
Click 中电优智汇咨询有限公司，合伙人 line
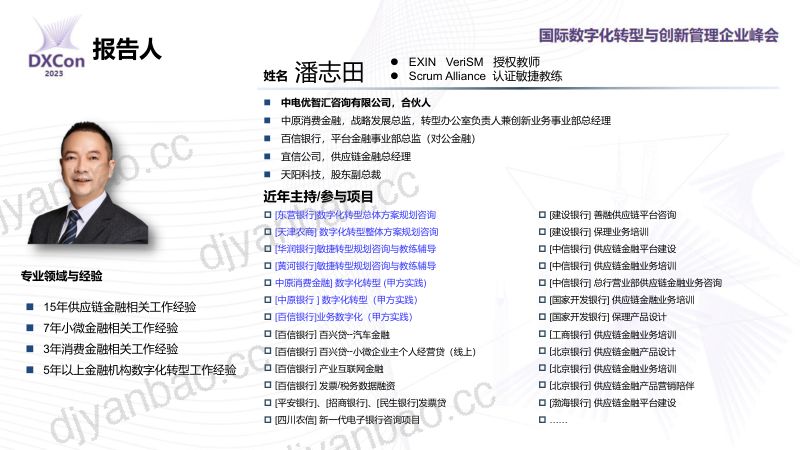pos(356,103)
